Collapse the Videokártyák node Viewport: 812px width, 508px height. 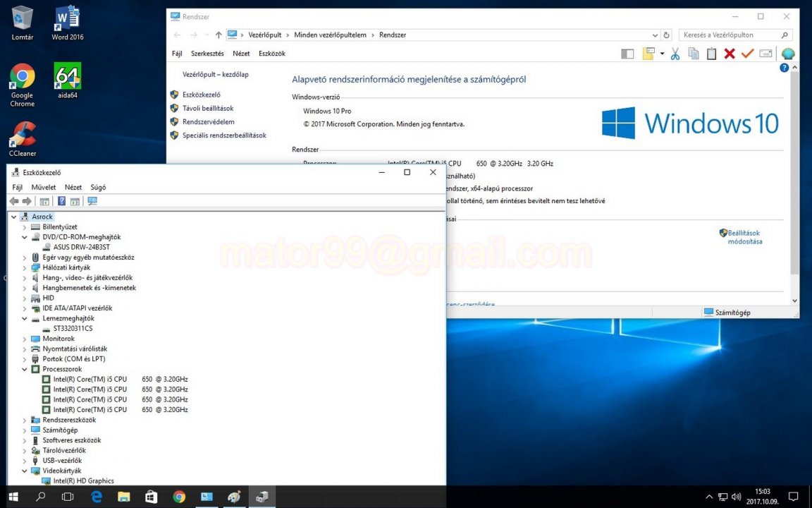pos(25,471)
